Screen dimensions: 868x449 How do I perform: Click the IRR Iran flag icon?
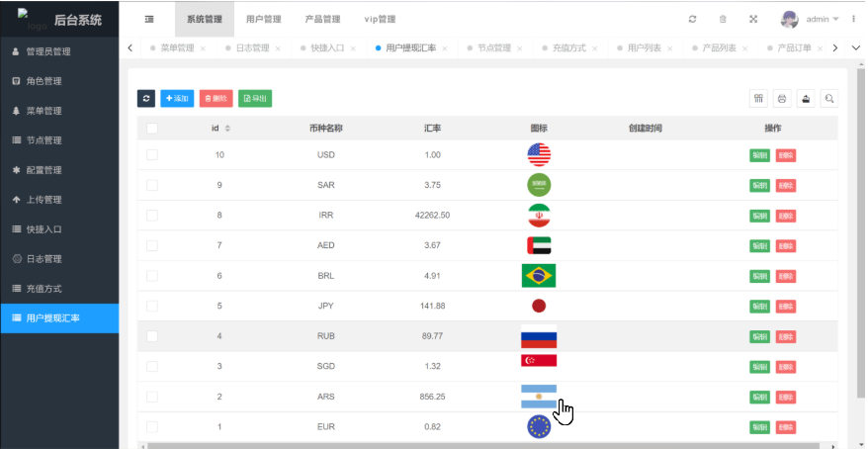coord(539,216)
